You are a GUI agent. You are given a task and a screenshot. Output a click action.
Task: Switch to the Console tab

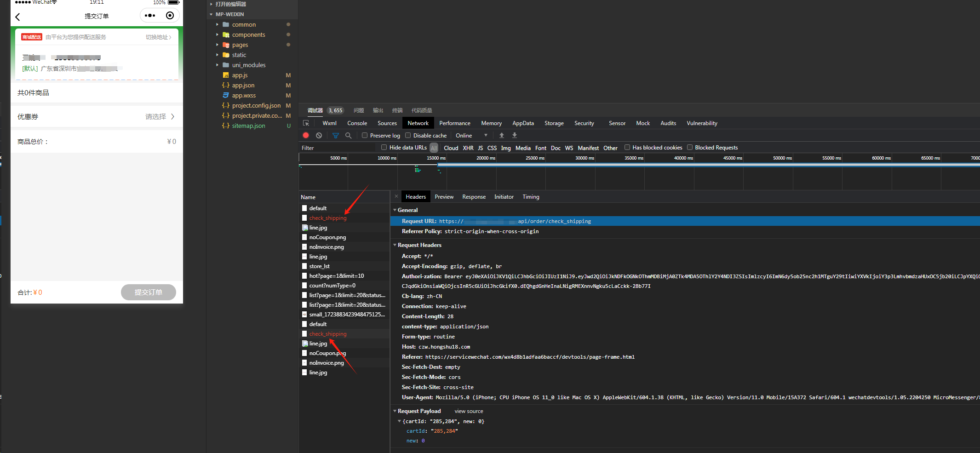(x=357, y=123)
